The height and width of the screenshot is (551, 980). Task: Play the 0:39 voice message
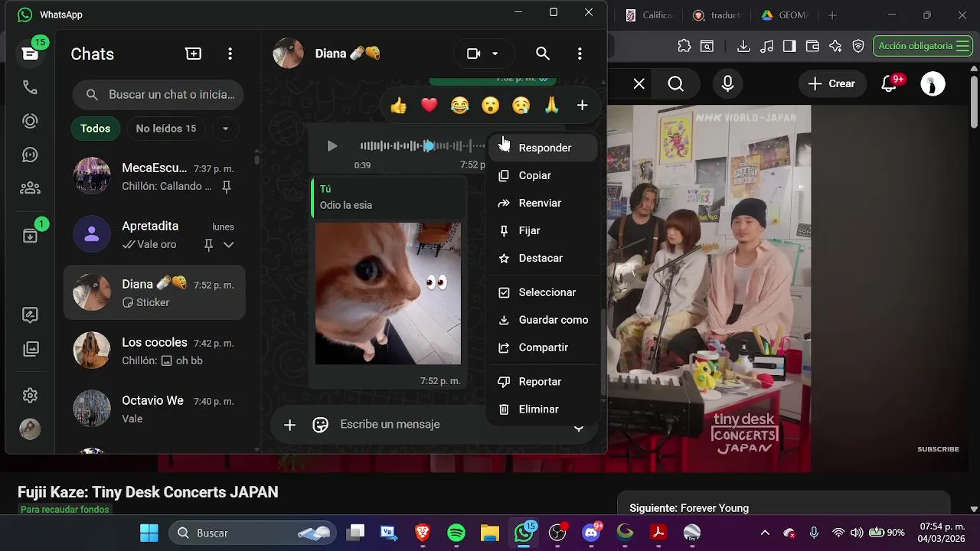coord(332,145)
